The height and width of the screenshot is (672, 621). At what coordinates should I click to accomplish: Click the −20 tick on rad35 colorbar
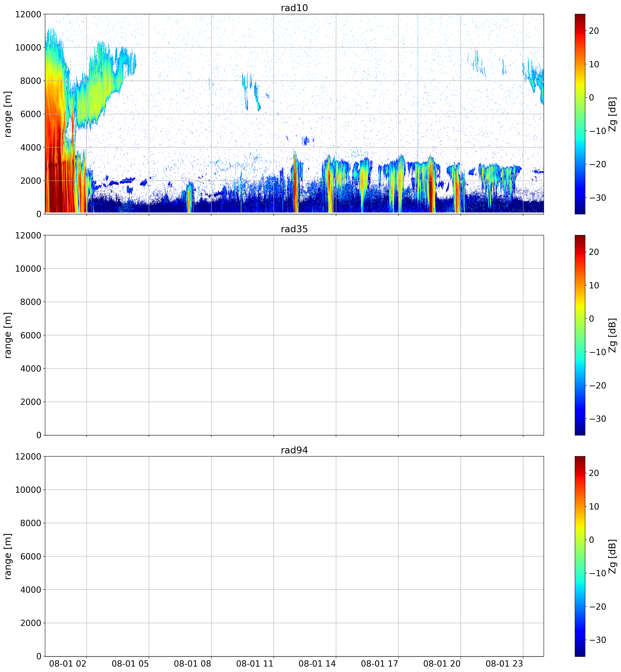point(598,385)
